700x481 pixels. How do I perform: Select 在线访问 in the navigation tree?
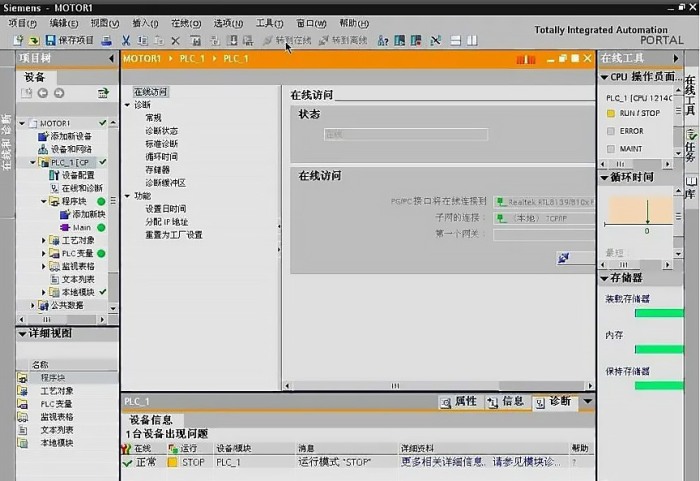[150, 92]
